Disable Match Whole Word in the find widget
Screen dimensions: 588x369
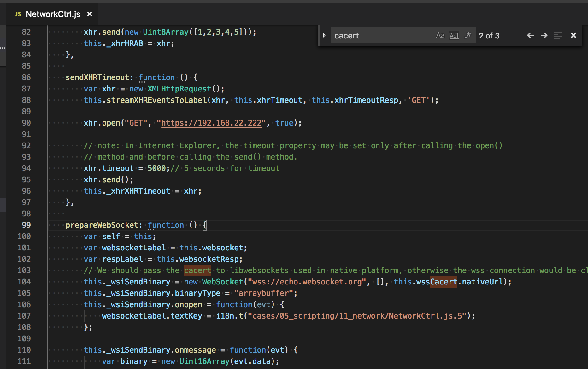pos(454,35)
